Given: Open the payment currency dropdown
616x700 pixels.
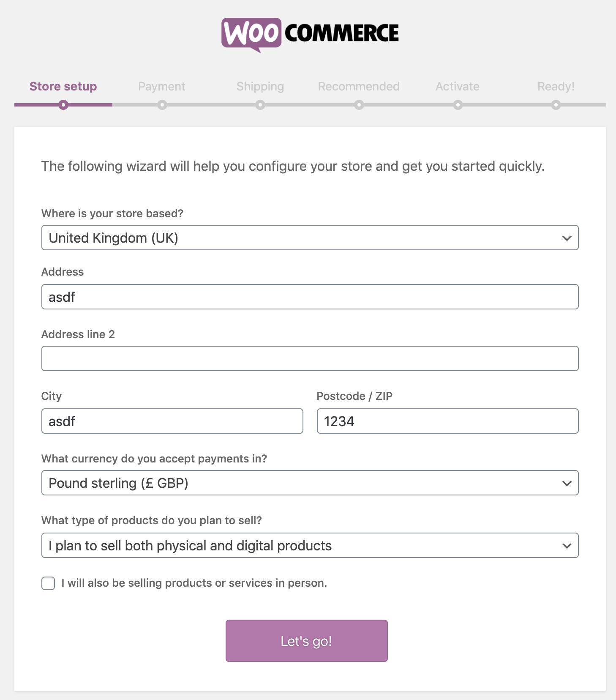Looking at the screenshot, I should 309,483.
